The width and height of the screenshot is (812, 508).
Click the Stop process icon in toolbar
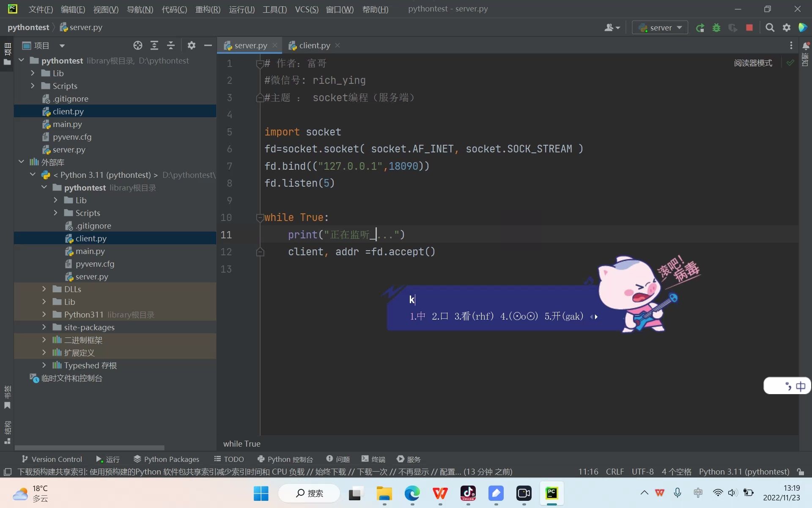[750, 28]
